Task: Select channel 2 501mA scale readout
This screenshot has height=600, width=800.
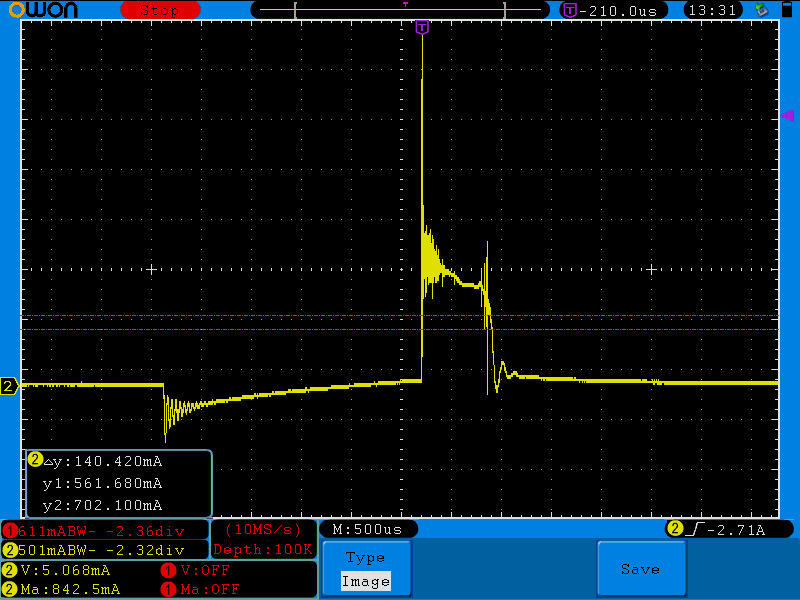Action: click(105, 549)
